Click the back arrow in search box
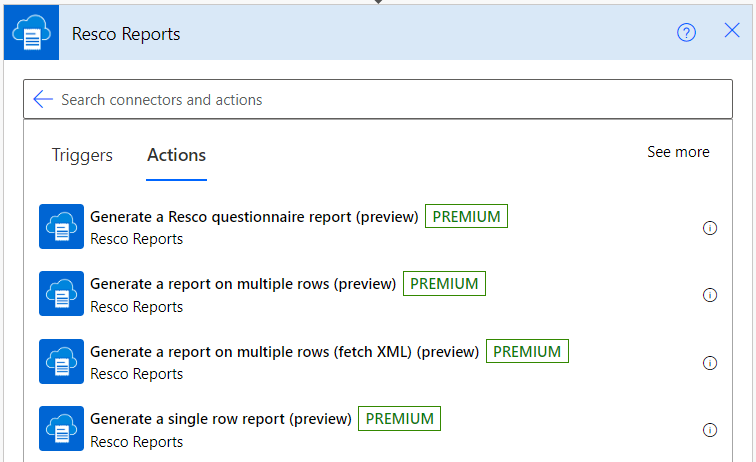Screen dimensions: 756x462 pos(43,99)
